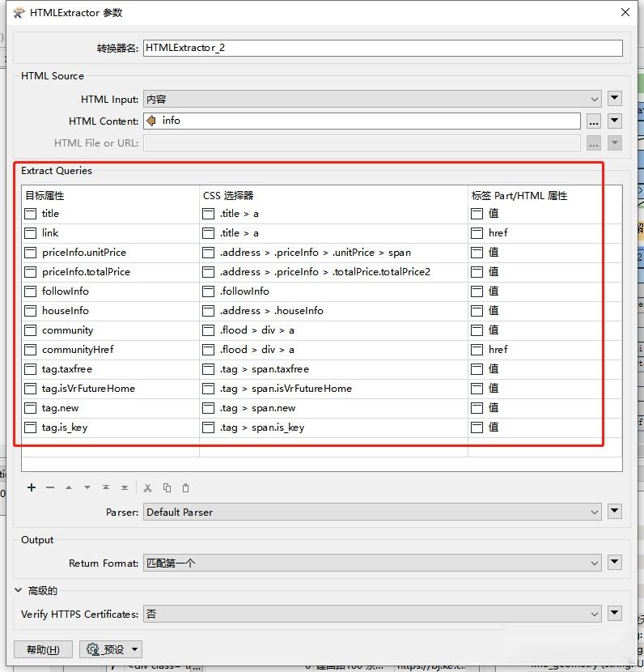Add a new extract query row
This screenshot has height=672, width=644.
32,487
